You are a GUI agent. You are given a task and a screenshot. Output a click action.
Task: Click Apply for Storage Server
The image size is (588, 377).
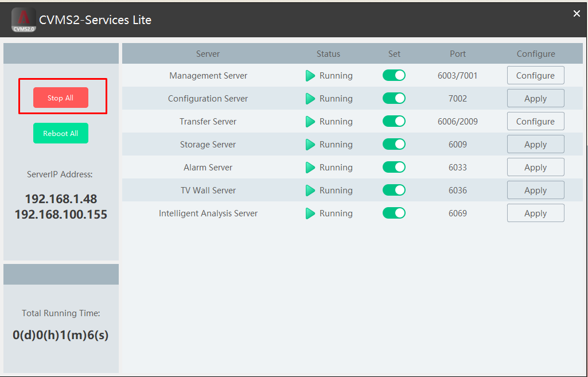(x=535, y=144)
